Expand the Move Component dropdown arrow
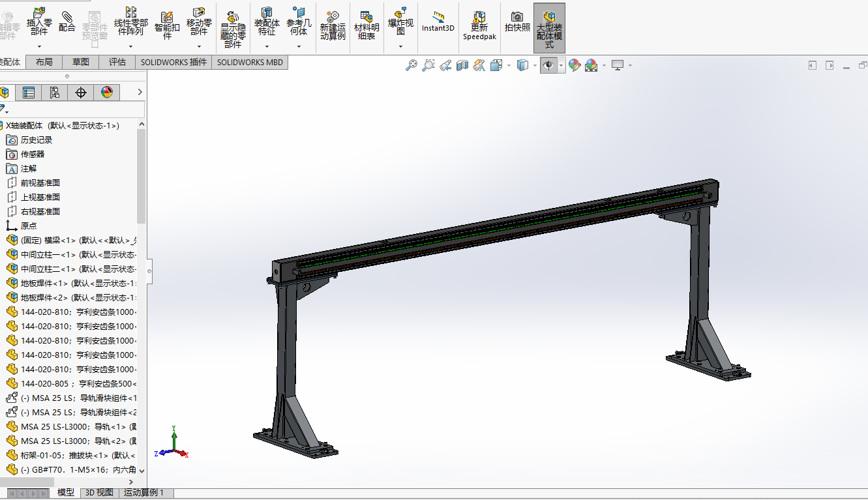The width and height of the screenshot is (868, 500). pos(199,46)
